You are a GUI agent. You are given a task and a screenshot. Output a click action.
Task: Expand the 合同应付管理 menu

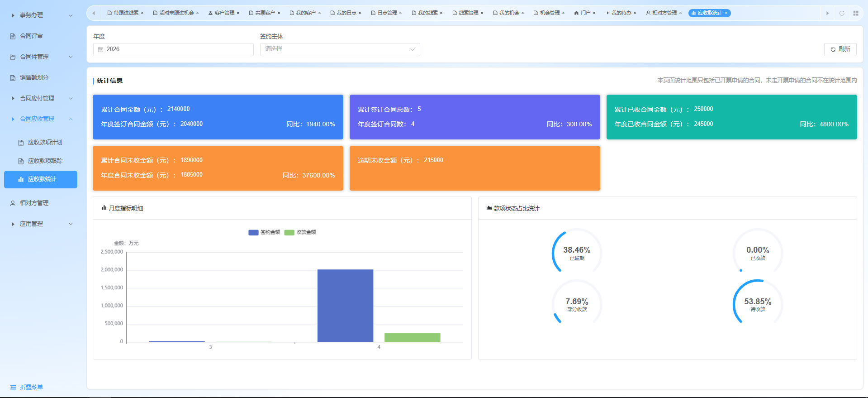42,98
